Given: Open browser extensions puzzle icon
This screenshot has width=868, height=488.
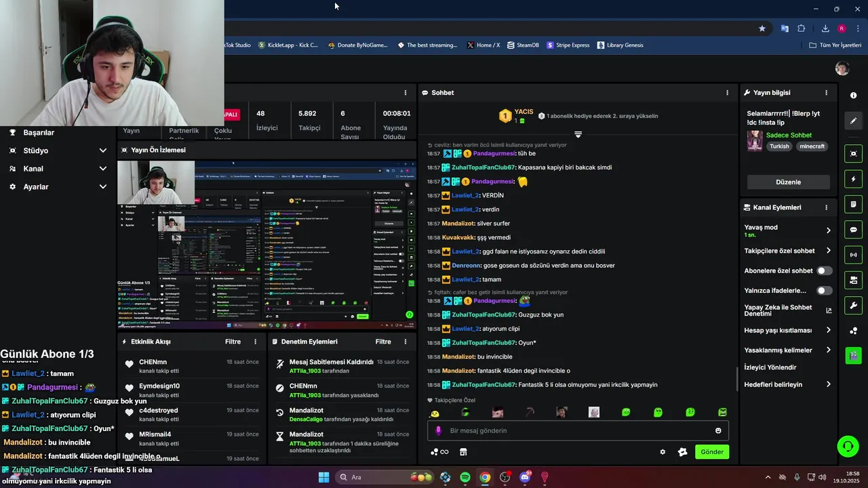Looking at the screenshot, I should [x=801, y=28].
